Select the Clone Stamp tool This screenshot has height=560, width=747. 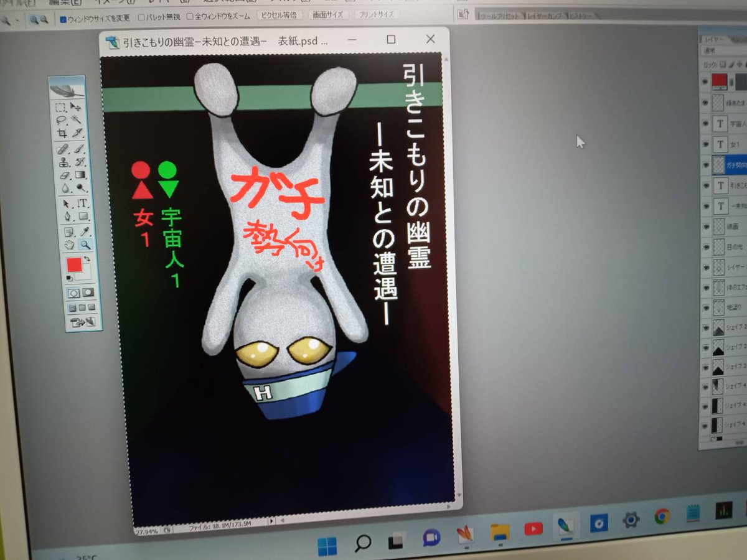63,162
